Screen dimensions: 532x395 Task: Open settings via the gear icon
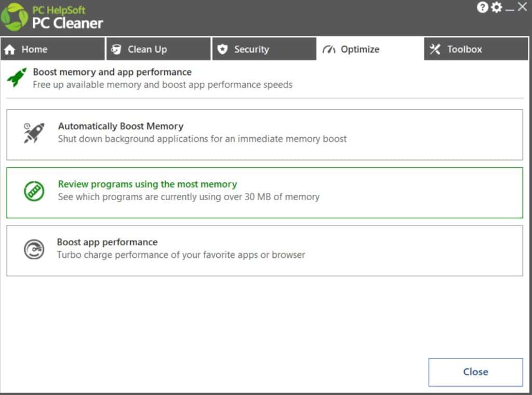[x=496, y=7]
